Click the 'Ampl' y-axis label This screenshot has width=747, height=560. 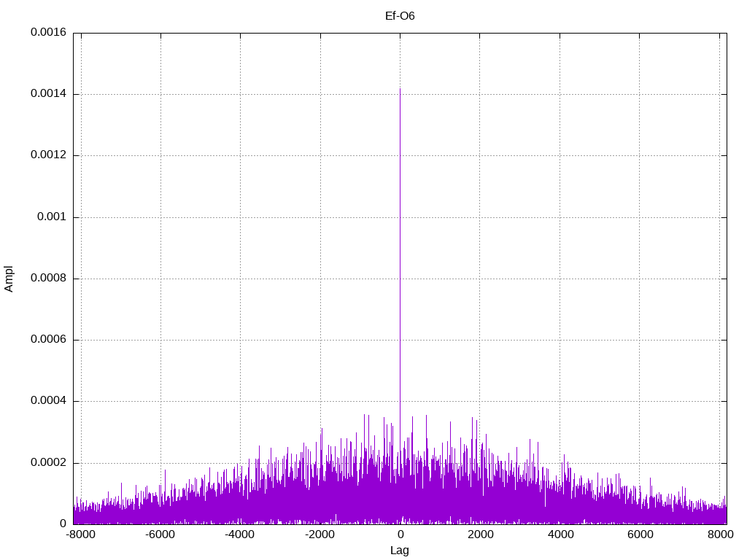[x=9, y=279]
